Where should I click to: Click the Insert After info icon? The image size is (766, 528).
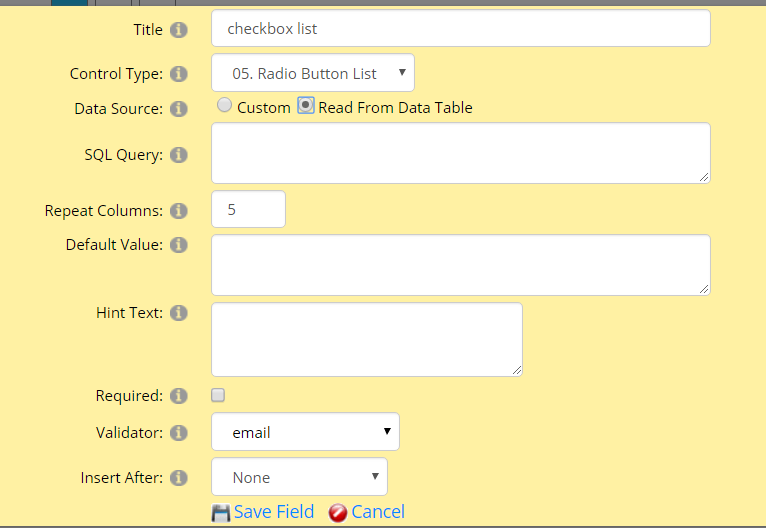tap(179, 478)
